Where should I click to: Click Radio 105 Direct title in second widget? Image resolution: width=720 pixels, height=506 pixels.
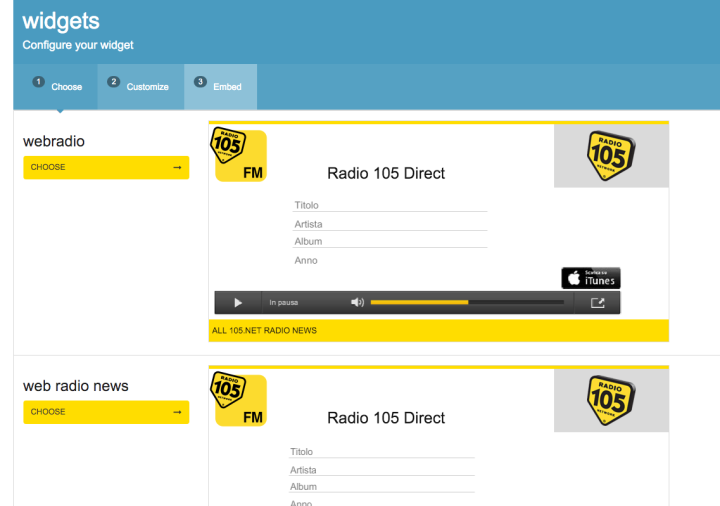tap(386, 418)
